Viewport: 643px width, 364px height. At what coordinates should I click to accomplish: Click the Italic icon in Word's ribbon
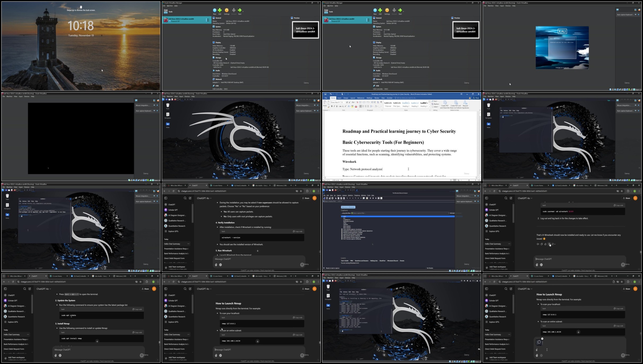[334, 106]
